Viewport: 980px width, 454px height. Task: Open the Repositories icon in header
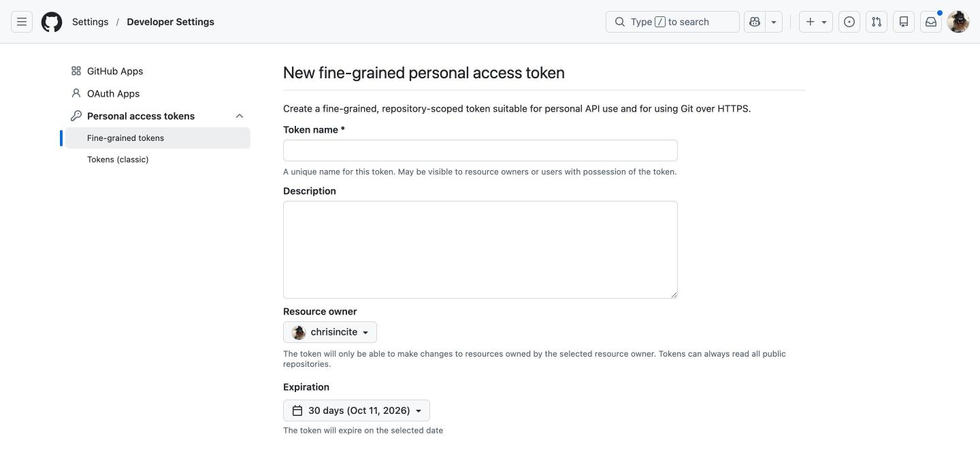coord(904,22)
